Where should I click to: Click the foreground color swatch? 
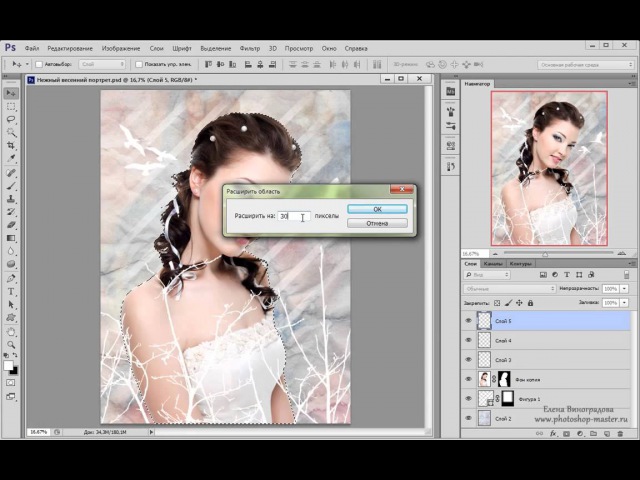pyautogui.click(x=9, y=365)
